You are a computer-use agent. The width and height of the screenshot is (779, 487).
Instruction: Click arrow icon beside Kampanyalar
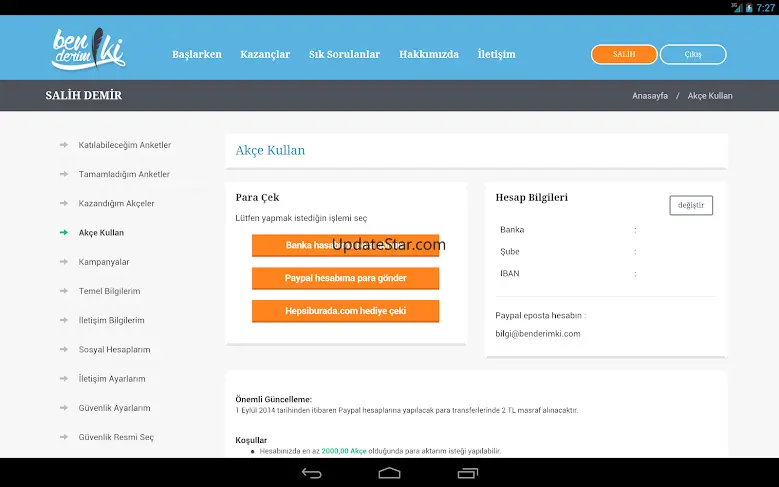[64, 262]
